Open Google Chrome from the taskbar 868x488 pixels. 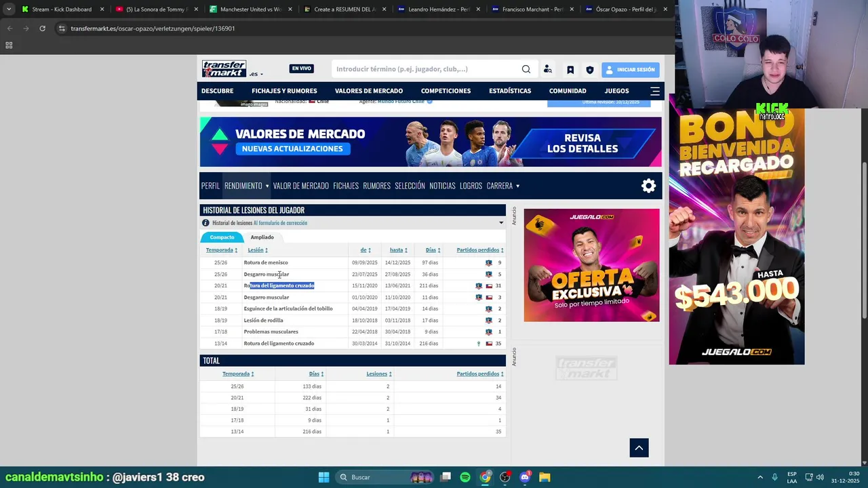[x=485, y=477]
